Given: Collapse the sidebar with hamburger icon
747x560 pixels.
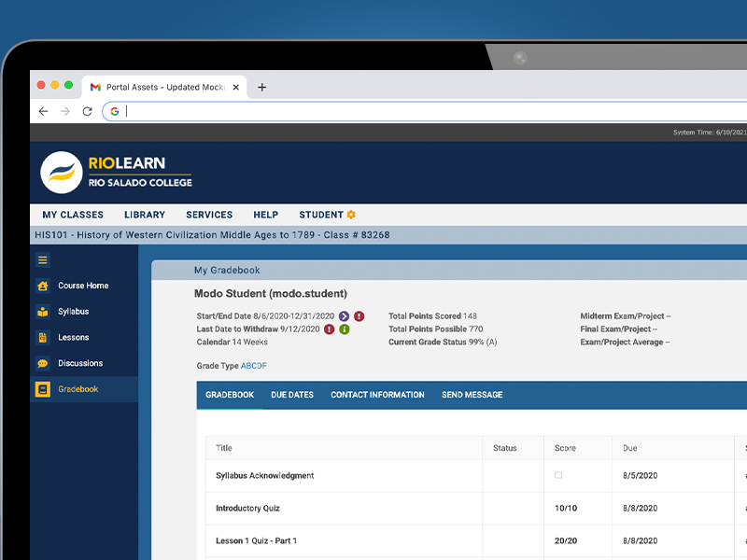Looking at the screenshot, I should [42, 260].
